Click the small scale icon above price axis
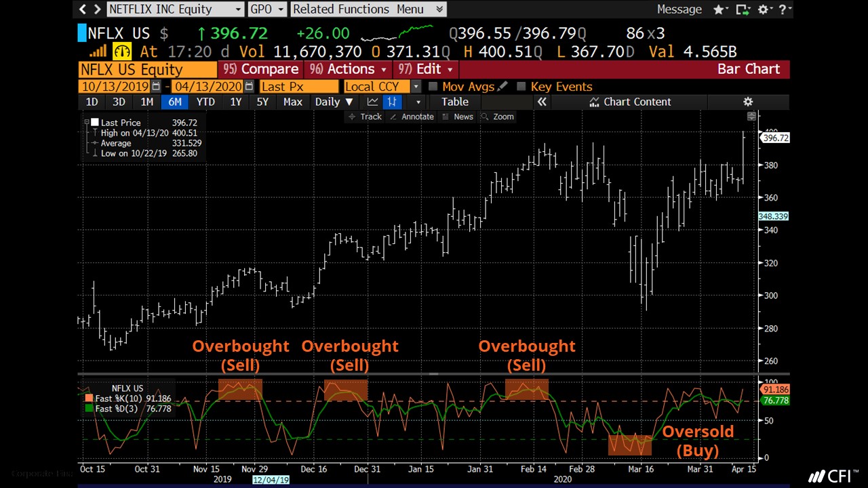Viewport: 868px width, 488px height. (751, 117)
